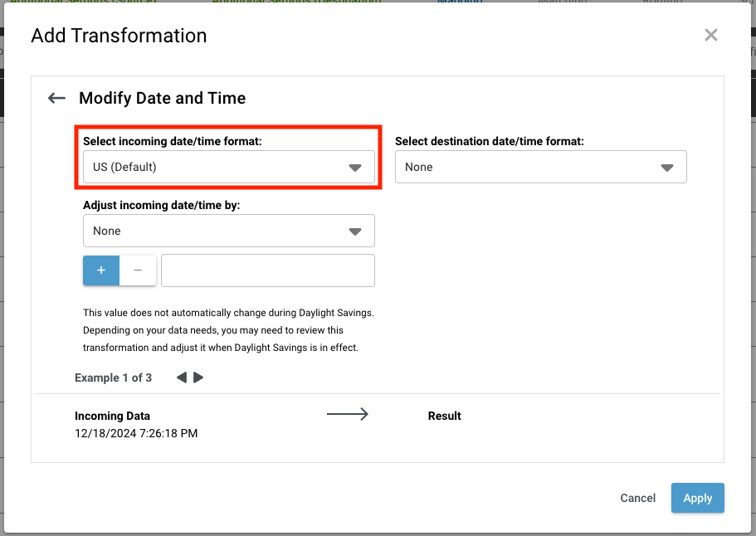
Task: View previous example with left arrow
Action: pyautogui.click(x=179, y=377)
